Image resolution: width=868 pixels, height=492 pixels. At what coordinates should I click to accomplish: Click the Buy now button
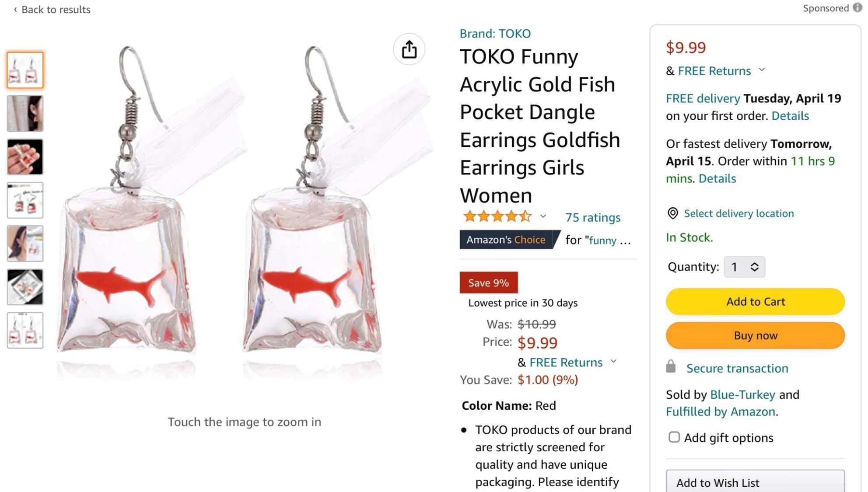click(x=755, y=335)
